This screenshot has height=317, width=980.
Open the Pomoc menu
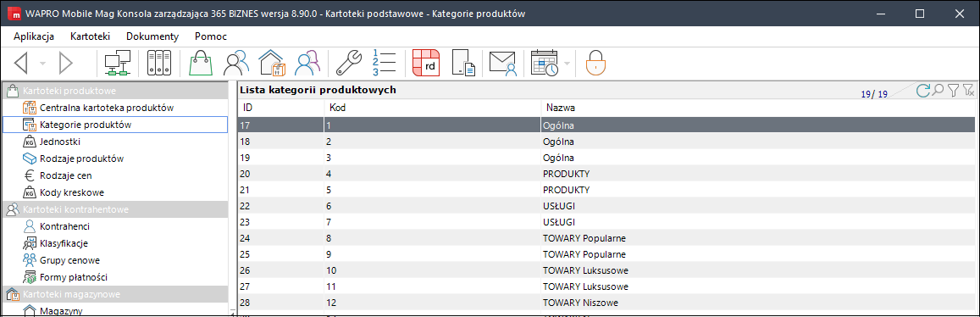(211, 36)
